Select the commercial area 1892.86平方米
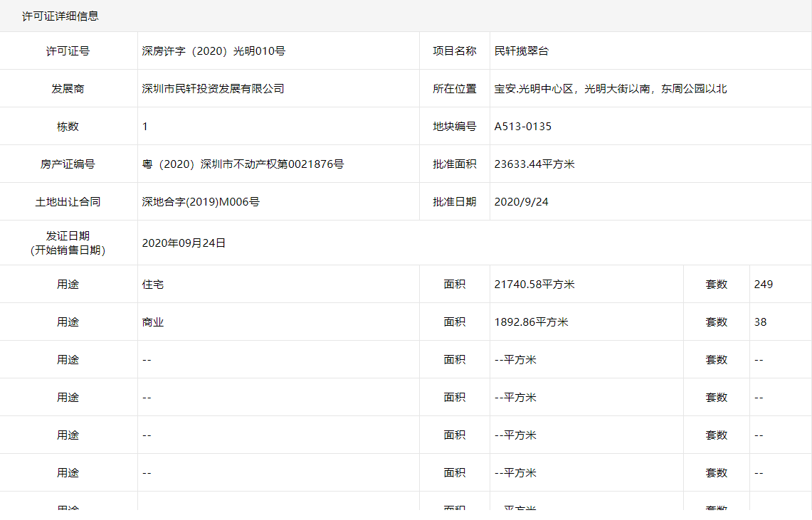 pos(529,322)
